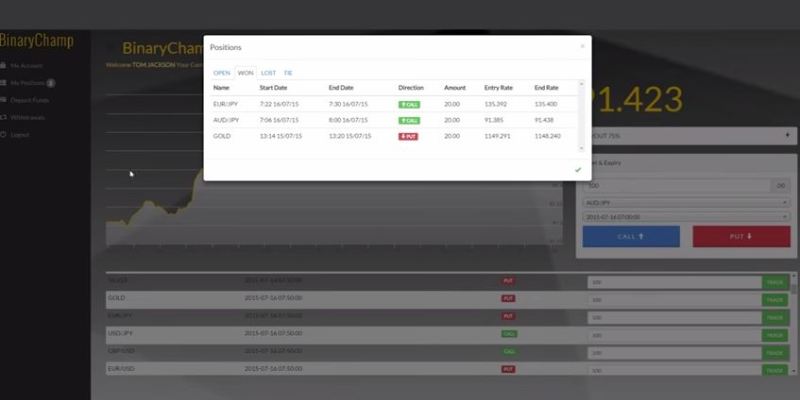Open the AUD/JPY asset dropdown
This screenshot has height=400, width=800.
click(x=686, y=203)
